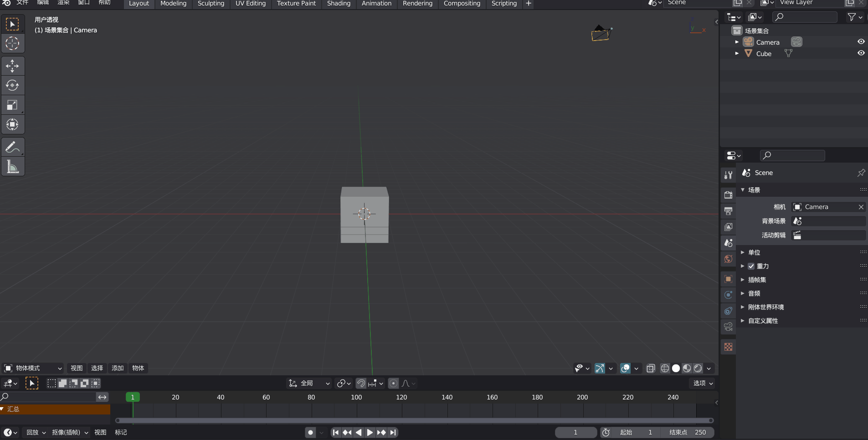Open the 全局 transform orientation dropdown
868x440 pixels.
pyautogui.click(x=309, y=384)
